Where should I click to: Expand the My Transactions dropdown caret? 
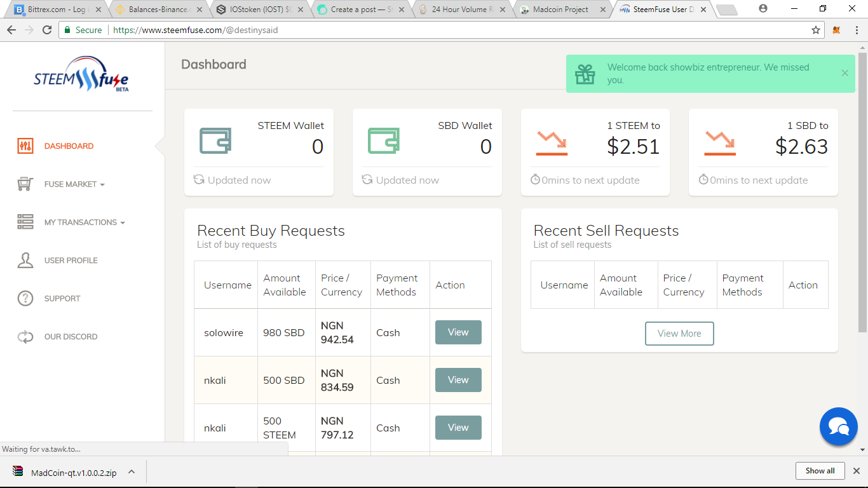coord(123,223)
